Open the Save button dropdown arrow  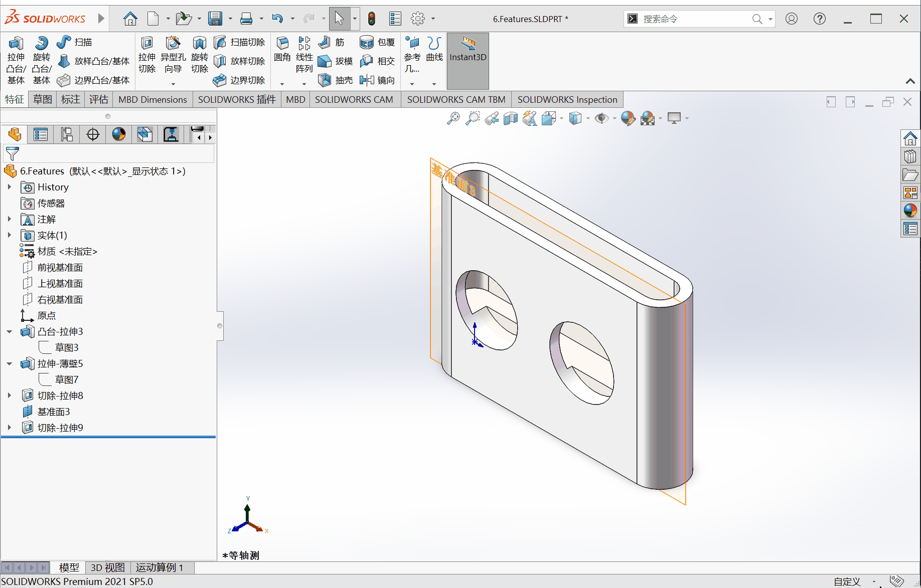[x=230, y=19]
